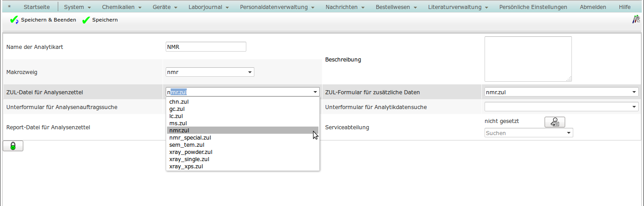Click the Serviceabteilung person selector icon
The height and width of the screenshot is (206, 644).
tap(554, 122)
